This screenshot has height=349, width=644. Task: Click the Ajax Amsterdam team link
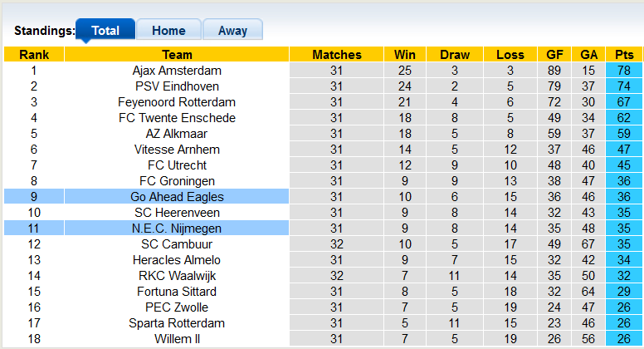click(x=177, y=71)
